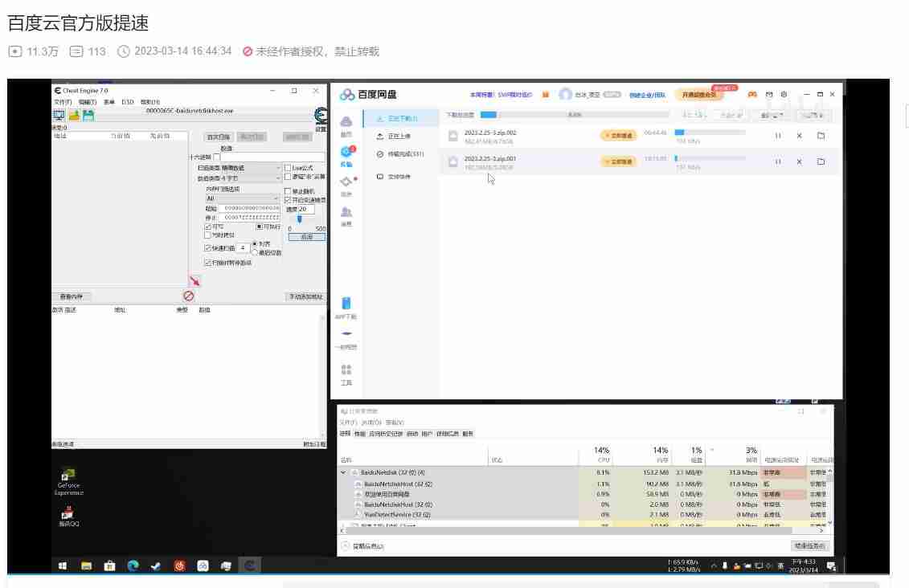This screenshot has height=588, width=909.
Task: Toggle copy-on-write checkbox
Action: click(208, 235)
